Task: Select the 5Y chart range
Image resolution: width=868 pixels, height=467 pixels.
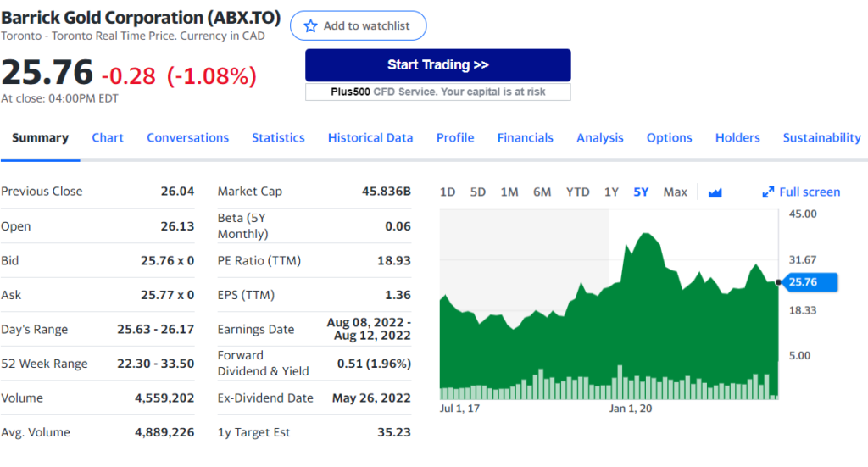Action: (641, 192)
